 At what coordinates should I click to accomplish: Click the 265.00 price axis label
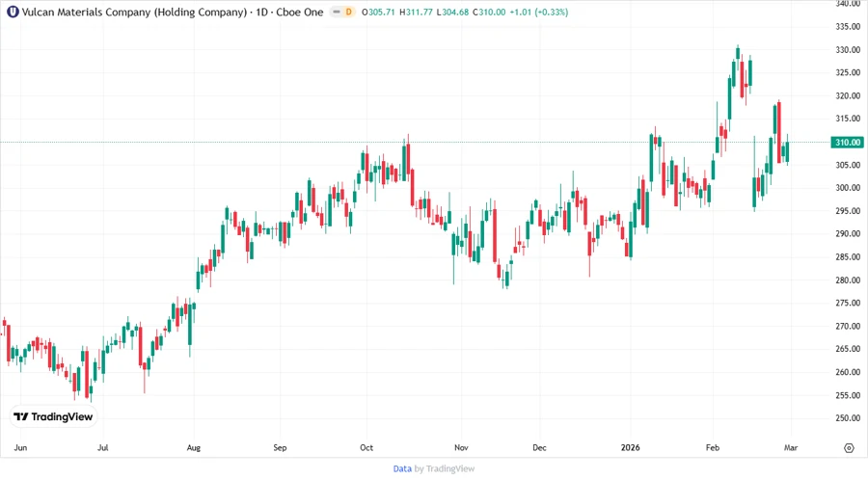848,348
